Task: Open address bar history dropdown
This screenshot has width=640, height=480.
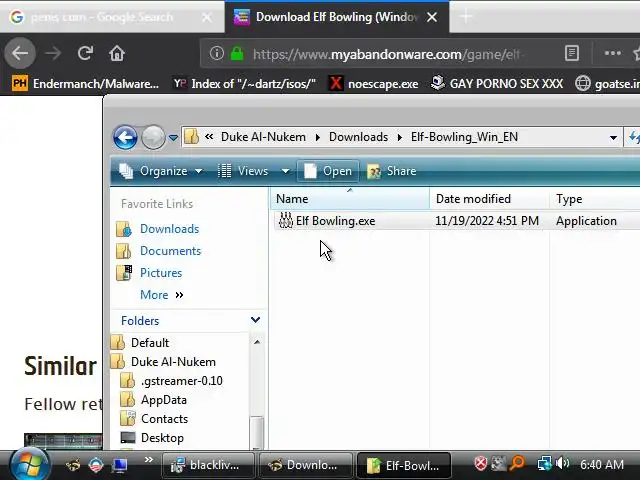Action: pos(613,138)
